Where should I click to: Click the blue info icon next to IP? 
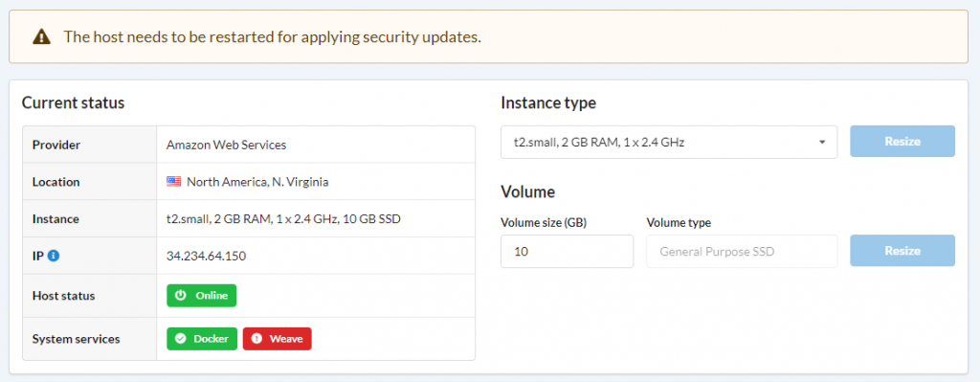pyautogui.click(x=54, y=256)
